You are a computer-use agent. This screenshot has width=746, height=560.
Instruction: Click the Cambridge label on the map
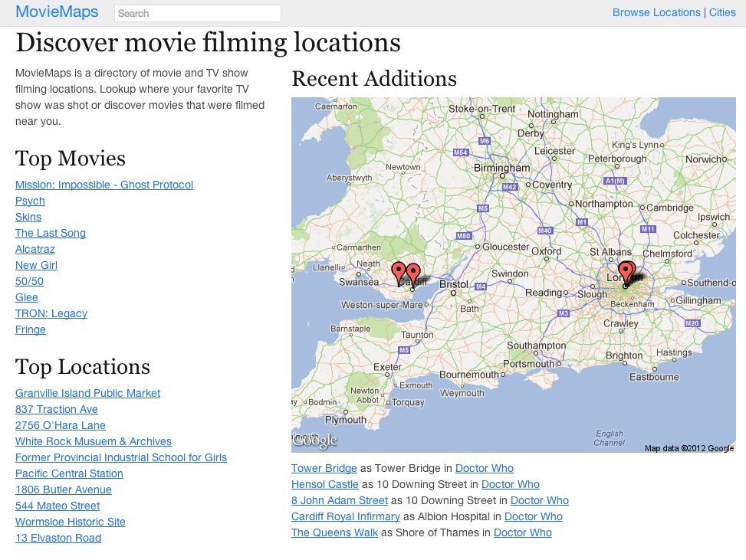[670, 208]
